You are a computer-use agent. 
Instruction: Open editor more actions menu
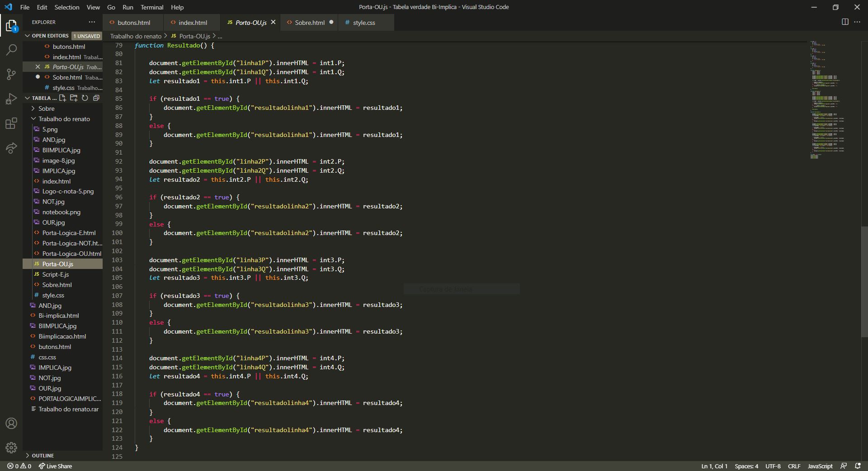tap(857, 22)
